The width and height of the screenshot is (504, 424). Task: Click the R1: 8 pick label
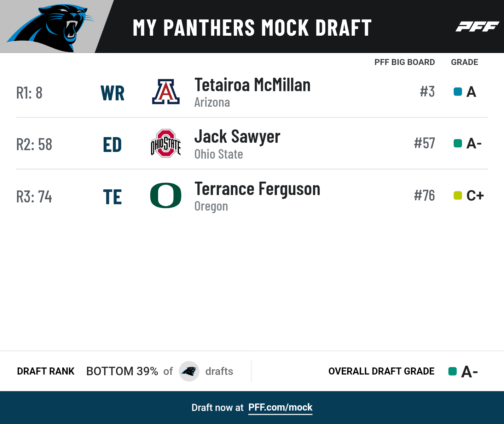29,93
